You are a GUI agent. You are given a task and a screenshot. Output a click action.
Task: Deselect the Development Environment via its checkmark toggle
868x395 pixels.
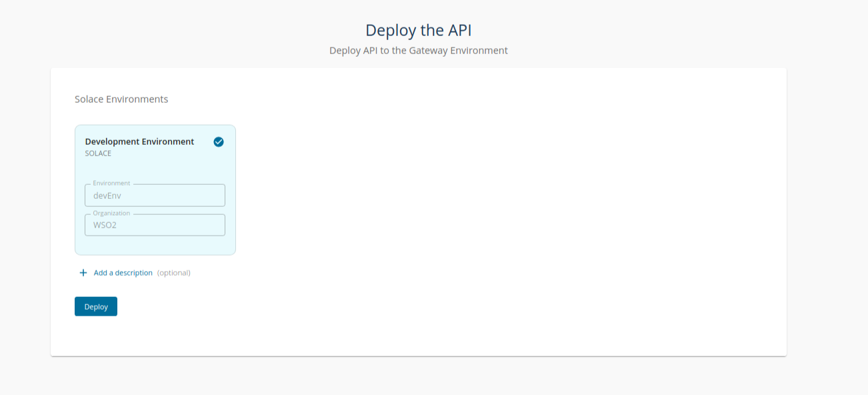(x=219, y=141)
